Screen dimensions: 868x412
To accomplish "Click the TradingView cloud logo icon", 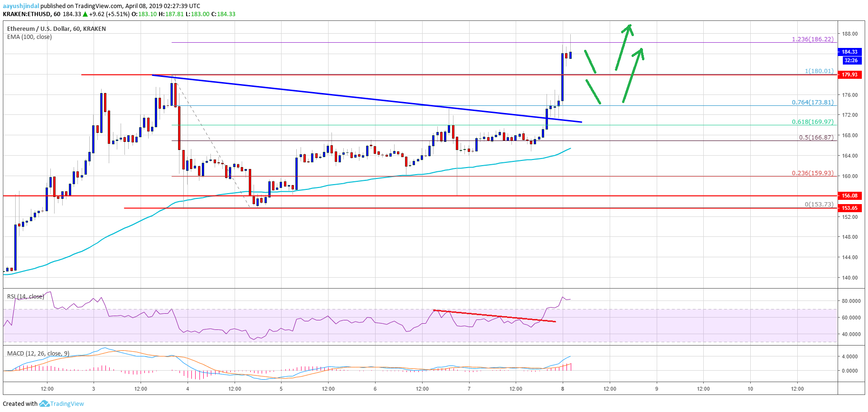I will click(x=44, y=403).
